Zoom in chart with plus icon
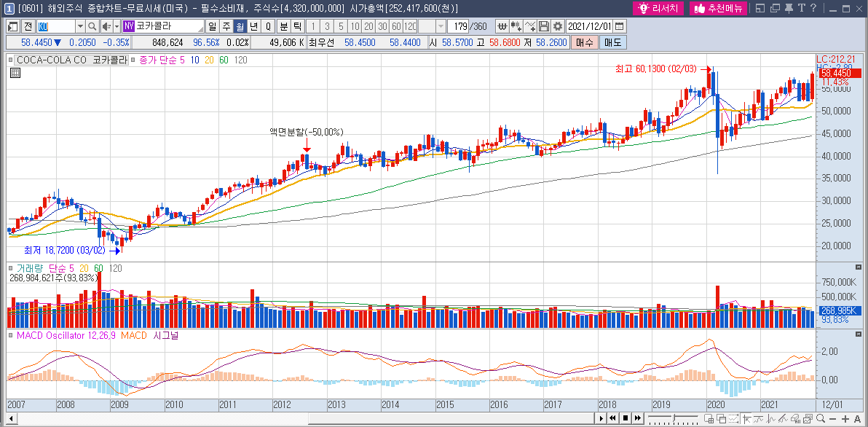The height and width of the screenshot is (427, 868). pos(845,419)
